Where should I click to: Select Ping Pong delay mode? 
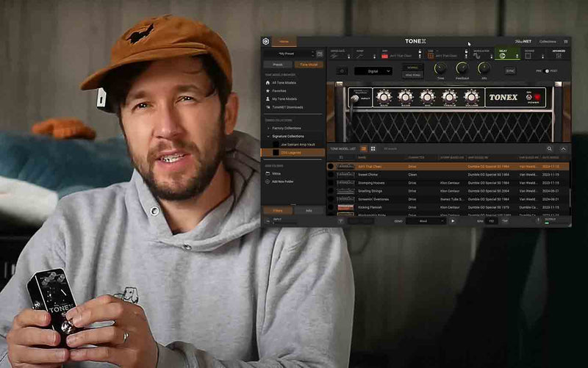(x=413, y=75)
